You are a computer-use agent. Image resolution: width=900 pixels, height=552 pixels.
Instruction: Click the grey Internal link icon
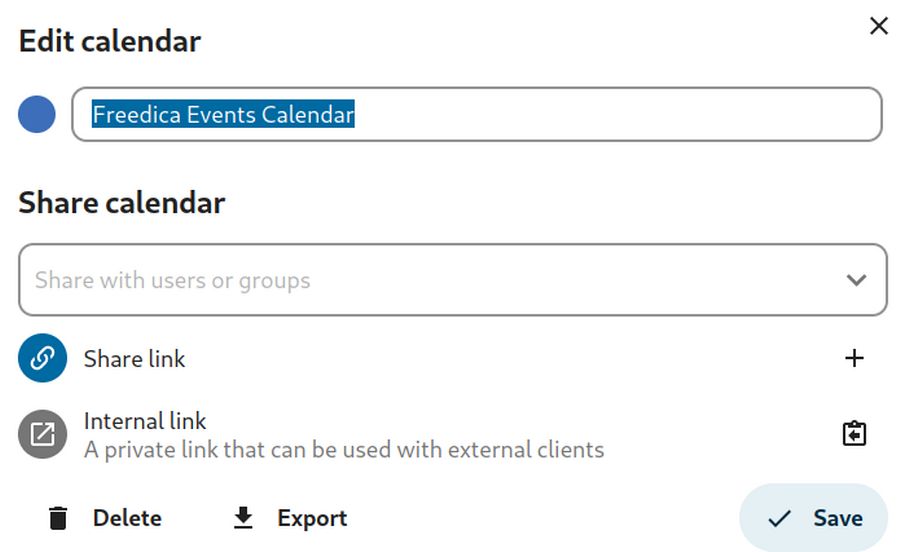pyautogui.click(x=42, y=435)
